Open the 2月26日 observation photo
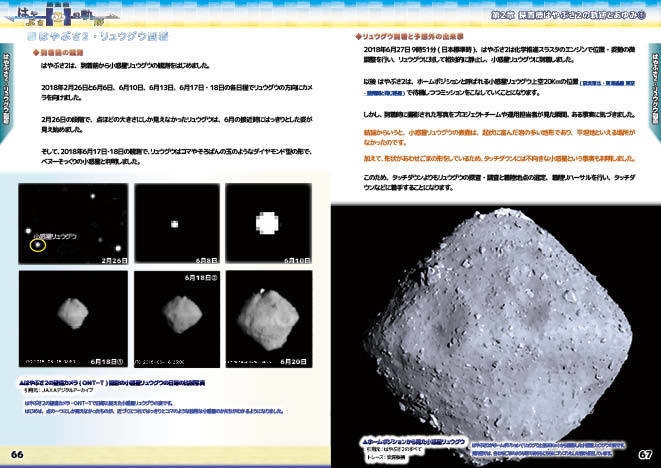The height and width of the screenshot is (468, 661). click(73, 224)
